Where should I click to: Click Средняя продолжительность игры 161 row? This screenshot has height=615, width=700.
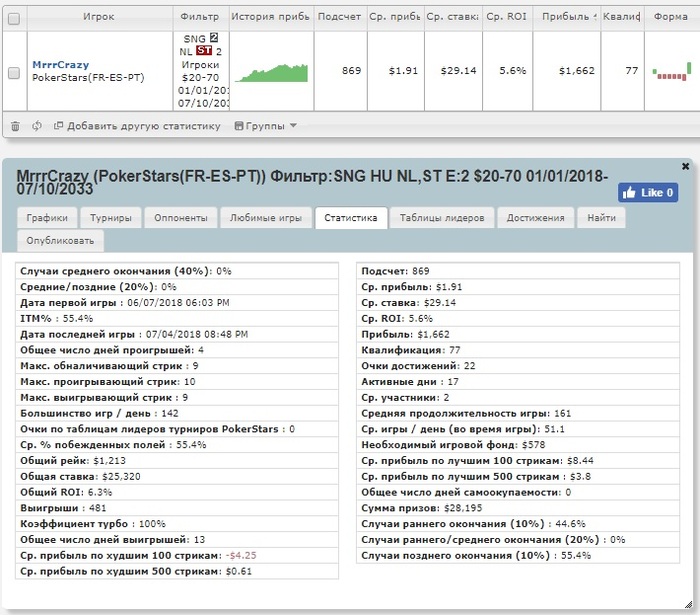point(518,413)
